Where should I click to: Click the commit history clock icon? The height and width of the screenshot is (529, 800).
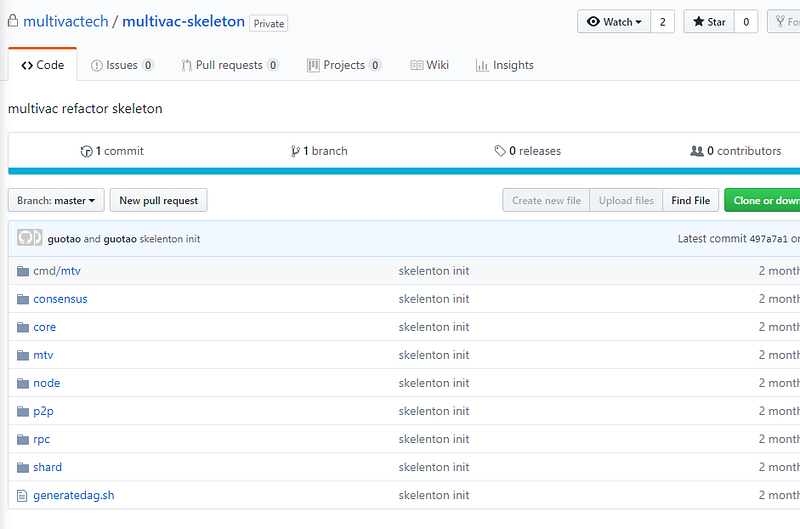click(x=86, y=151)
